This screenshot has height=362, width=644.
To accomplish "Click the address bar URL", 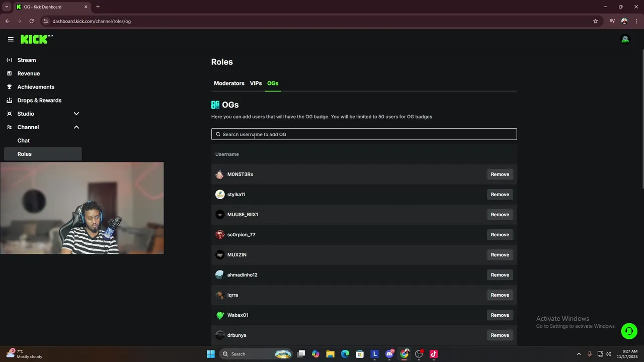I will click(x=92, y=21).
